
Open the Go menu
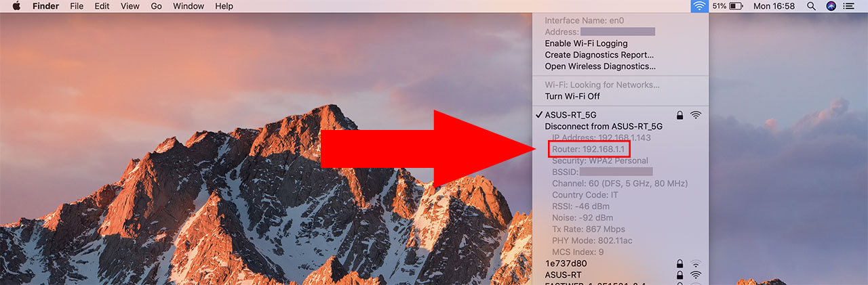pyautogui.click(x=157, y=6)
